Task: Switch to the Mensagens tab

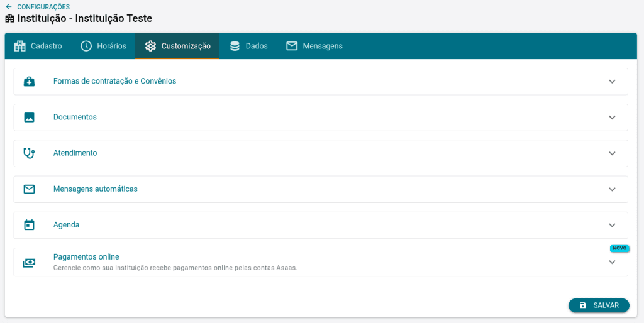Action: (314, 46)
